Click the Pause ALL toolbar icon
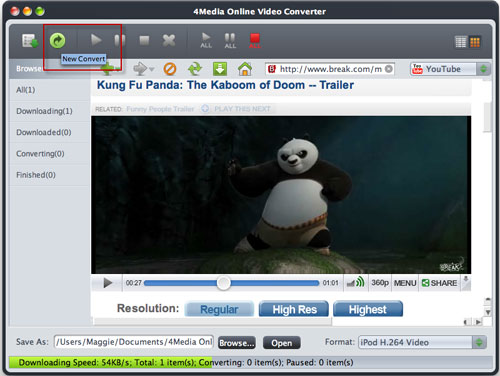The width and height of the screenshot is (500, 376). pyautogui.click(x=230, y=41)
